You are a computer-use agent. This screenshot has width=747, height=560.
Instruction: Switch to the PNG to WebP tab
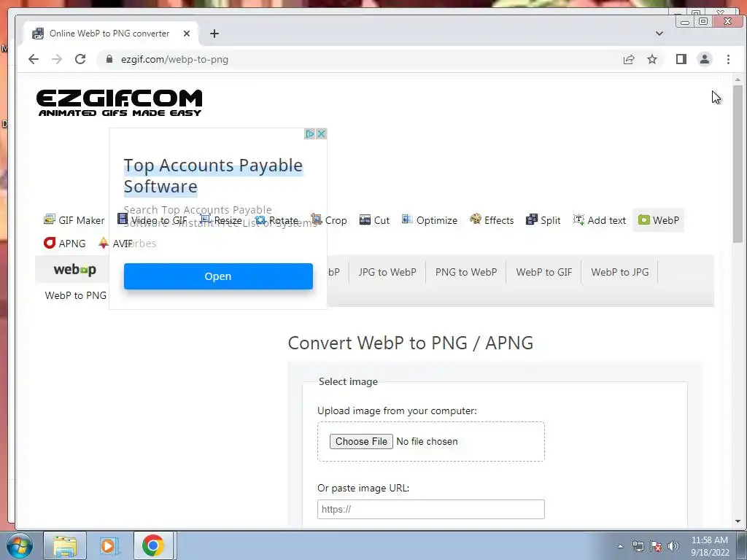click(466, 272)
